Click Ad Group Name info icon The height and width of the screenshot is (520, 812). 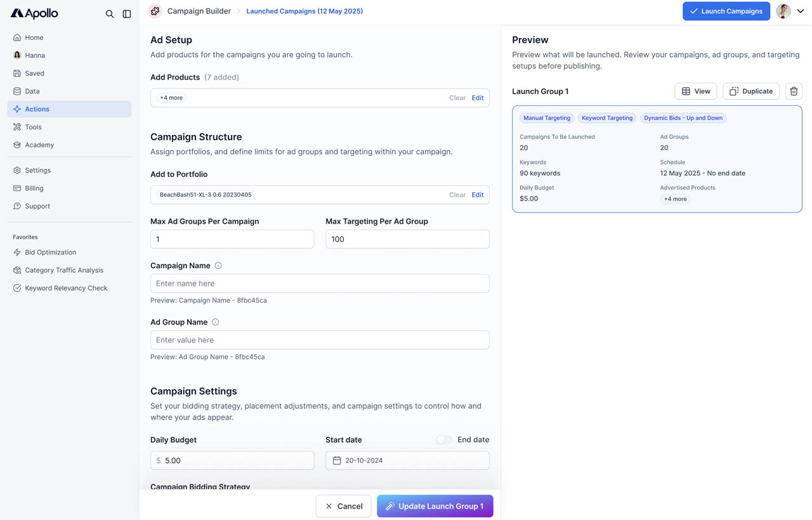pyautogui.click(x=216, y=322)
